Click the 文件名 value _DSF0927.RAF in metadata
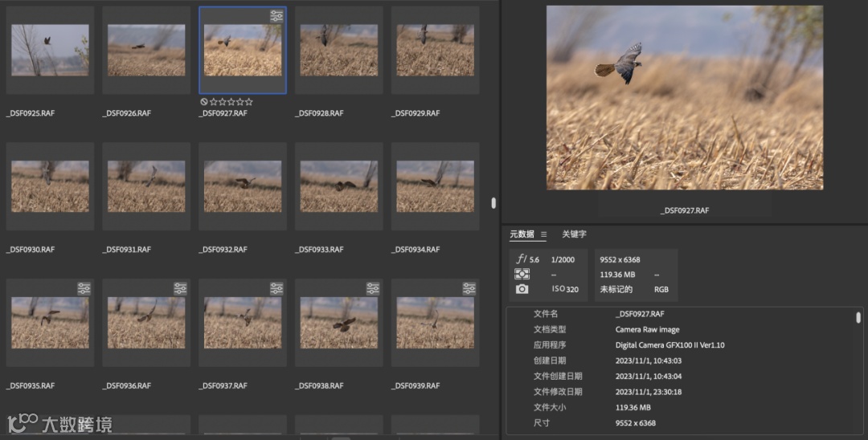The image size is (868, 440). (640, 314)
